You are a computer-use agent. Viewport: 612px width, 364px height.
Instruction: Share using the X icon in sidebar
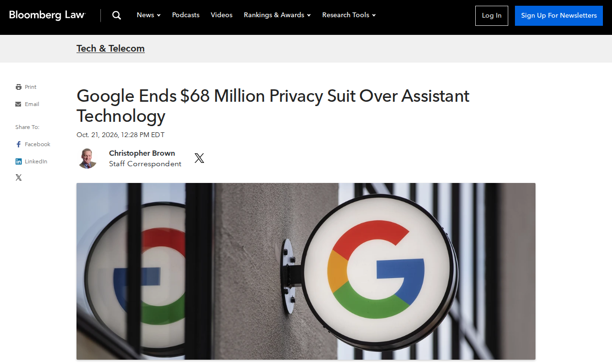click(x=19, y=178)
